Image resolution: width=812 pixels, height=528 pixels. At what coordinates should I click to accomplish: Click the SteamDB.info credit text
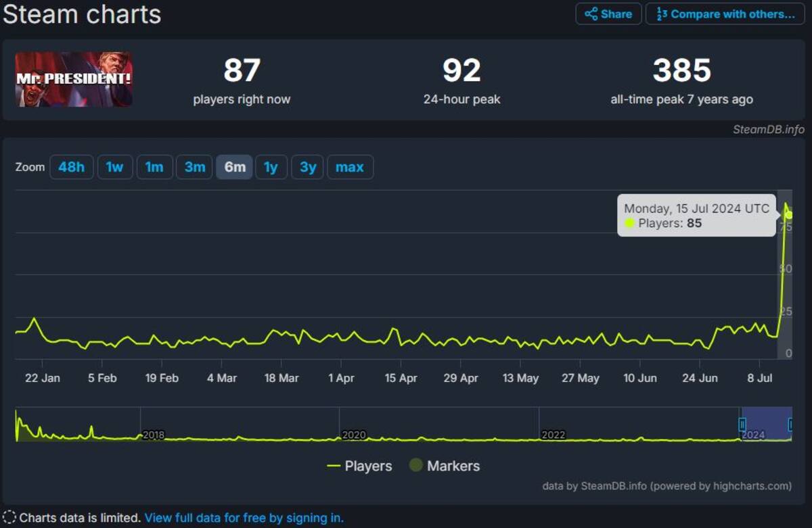769,129
